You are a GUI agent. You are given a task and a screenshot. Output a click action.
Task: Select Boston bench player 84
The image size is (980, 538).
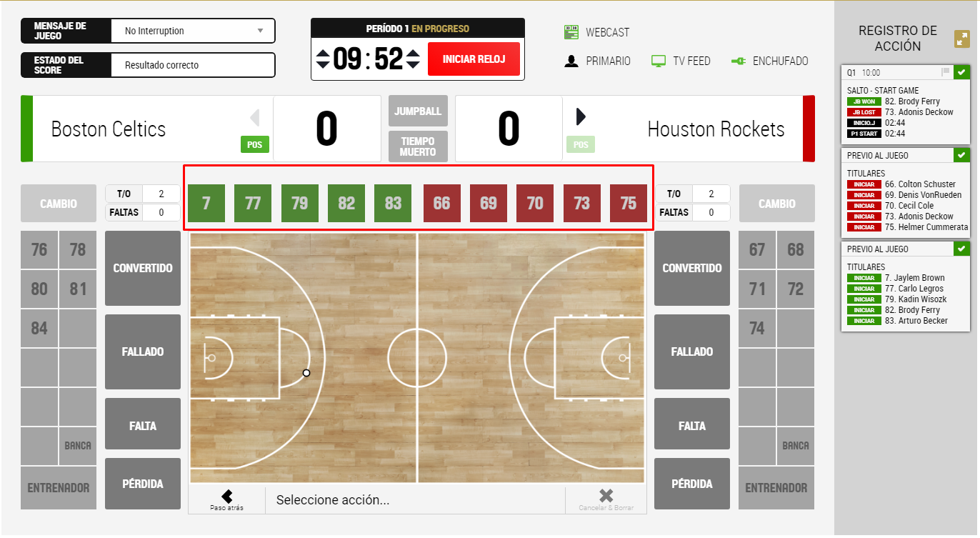click(39, 329)
